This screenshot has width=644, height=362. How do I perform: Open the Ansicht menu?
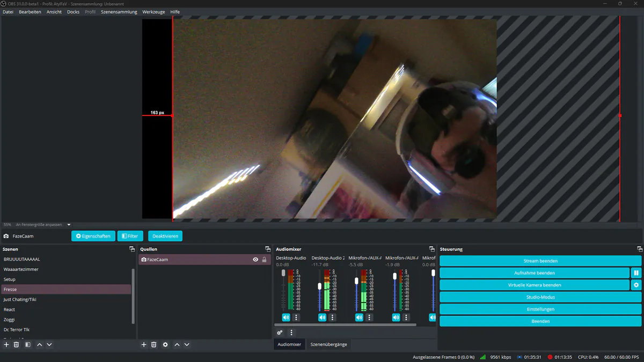pos(54,12)
